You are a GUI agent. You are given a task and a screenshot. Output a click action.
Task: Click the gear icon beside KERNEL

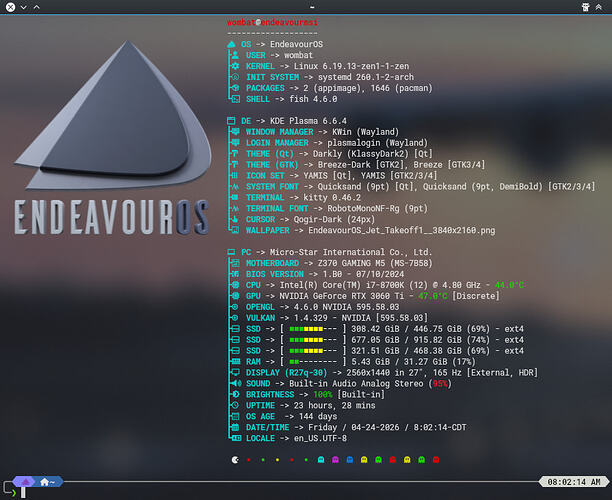(235, 66)
